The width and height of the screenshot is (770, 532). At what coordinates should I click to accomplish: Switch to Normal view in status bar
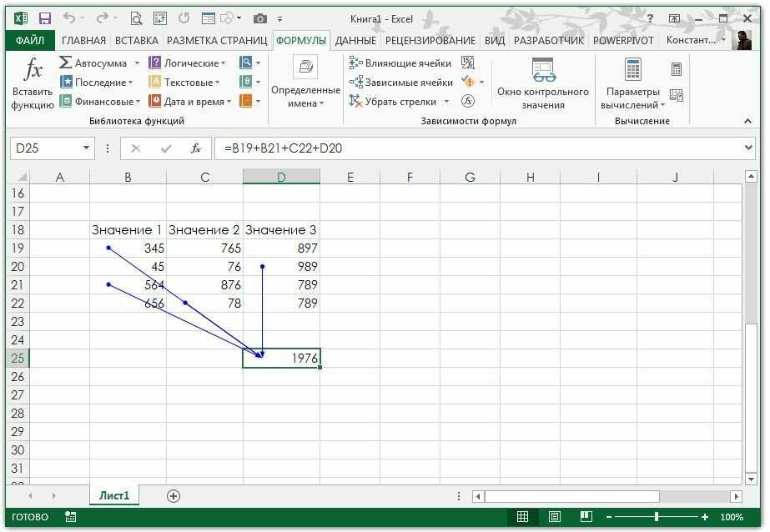click(522, 517)
